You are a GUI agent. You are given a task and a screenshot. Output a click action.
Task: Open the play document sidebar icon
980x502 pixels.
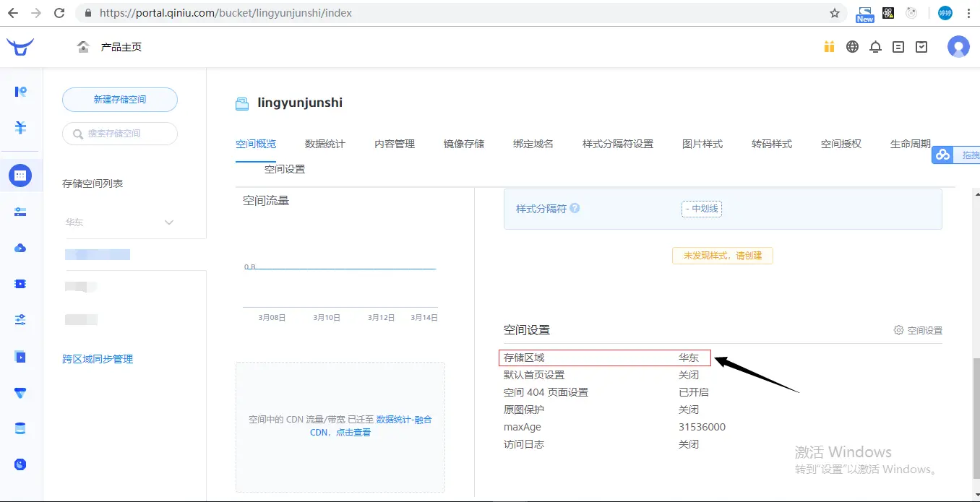coord(20,356)
